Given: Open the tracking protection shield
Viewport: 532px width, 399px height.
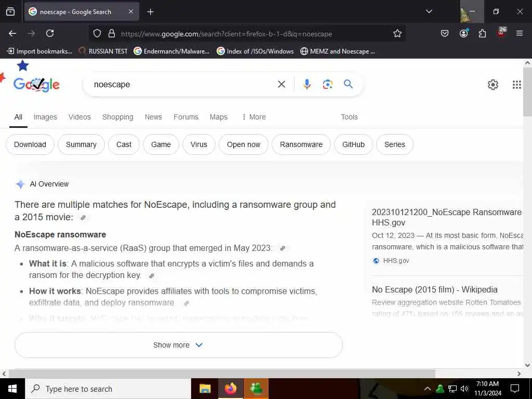Looking at the screenshot, I should click(x=97, y=34).
